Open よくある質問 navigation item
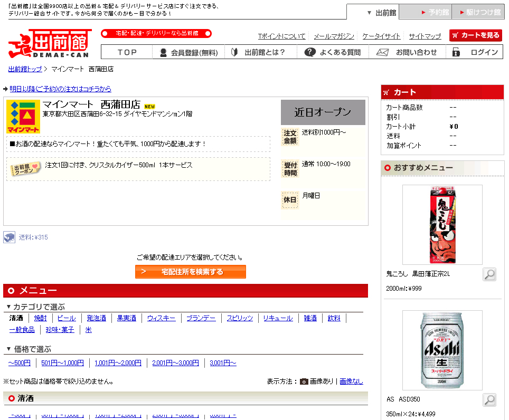 (x=333, y=52)
